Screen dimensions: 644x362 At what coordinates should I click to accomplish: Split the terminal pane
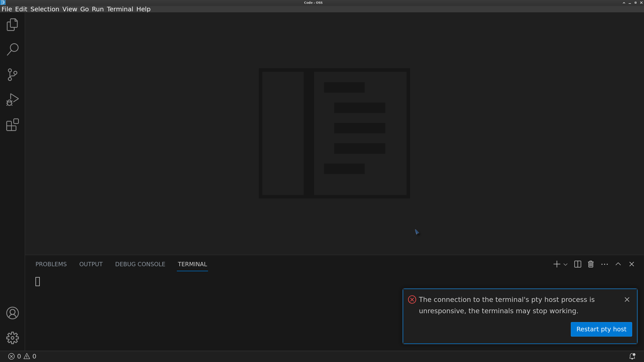pos(578,264)
